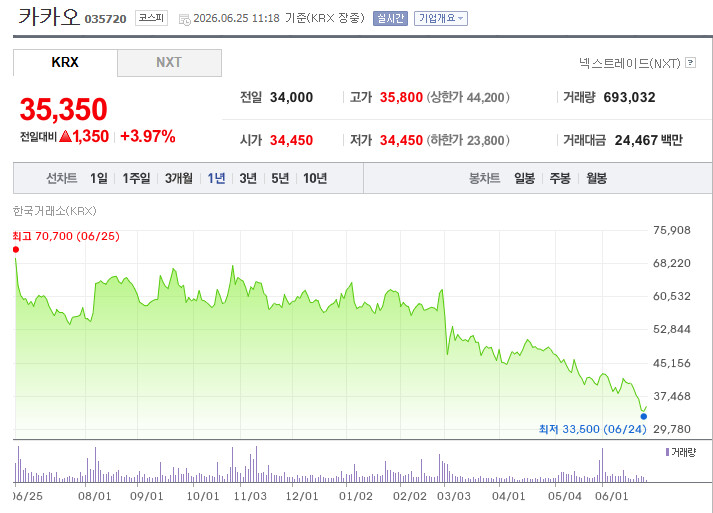Click the red 최고 high point dot
The width and height of the screenshot is (713, 513).
[x=16, y=249]
